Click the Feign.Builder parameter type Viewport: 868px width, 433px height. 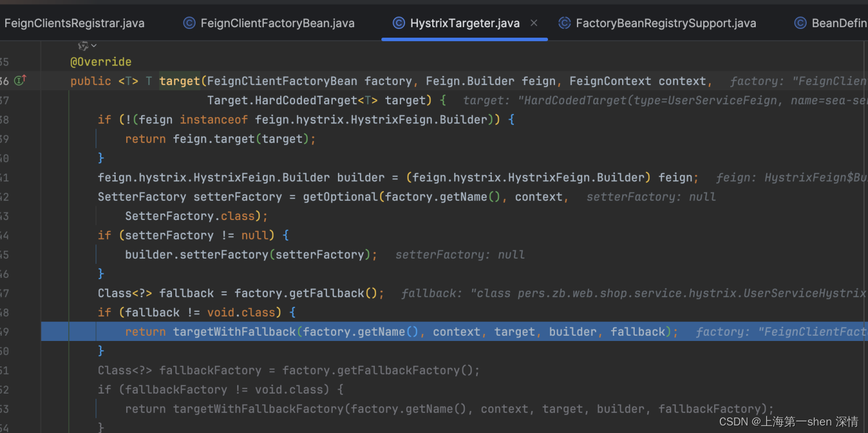tap(471, 81)
